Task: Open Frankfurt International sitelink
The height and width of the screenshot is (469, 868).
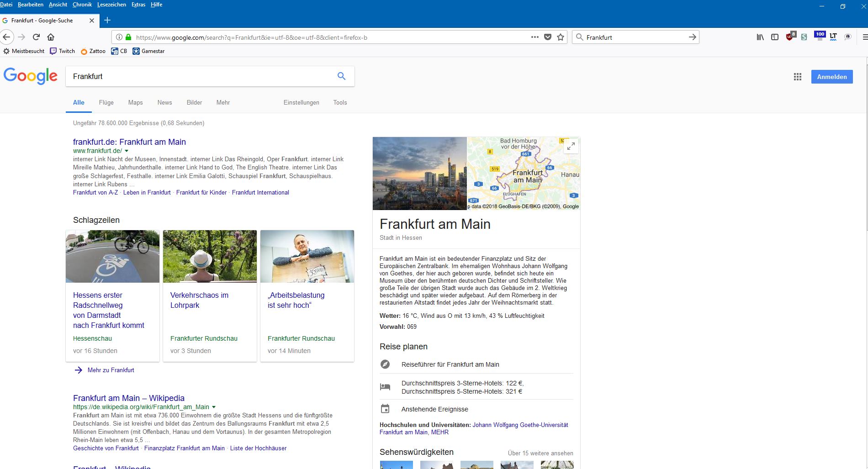Action: [260, 193]
